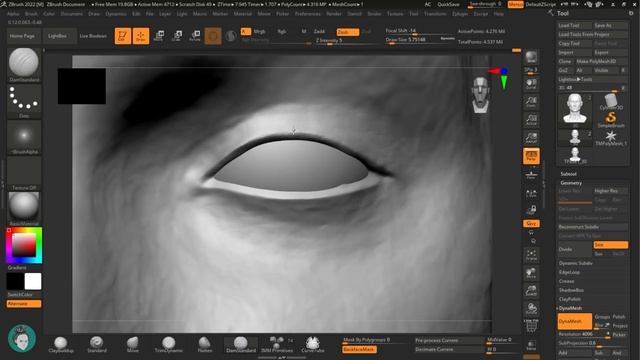This screenshot has width=640, height=360.
Task: Open the Texture Off picker
Action: tap(24, 173)
